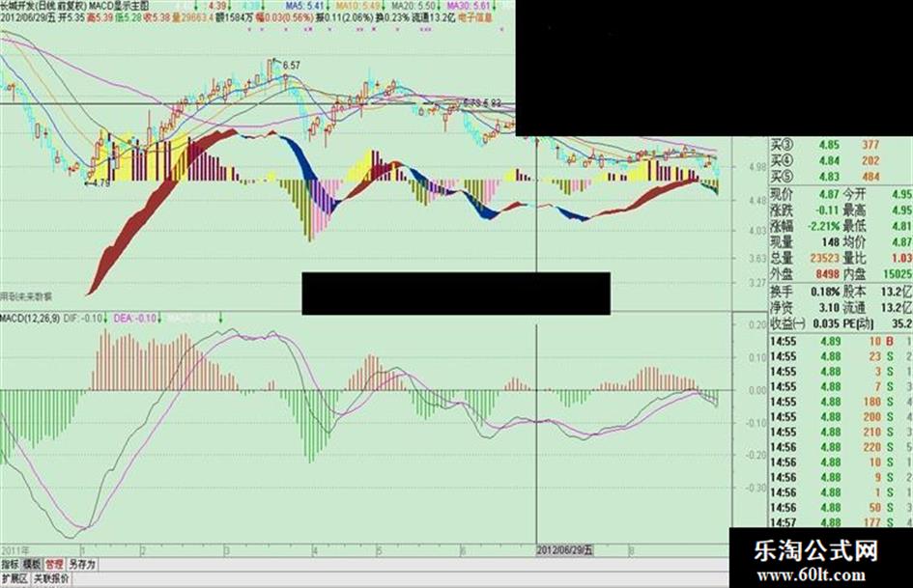Click the 6.57 high price marker
The height and width of the screenshot is (588, 913).
291,66
